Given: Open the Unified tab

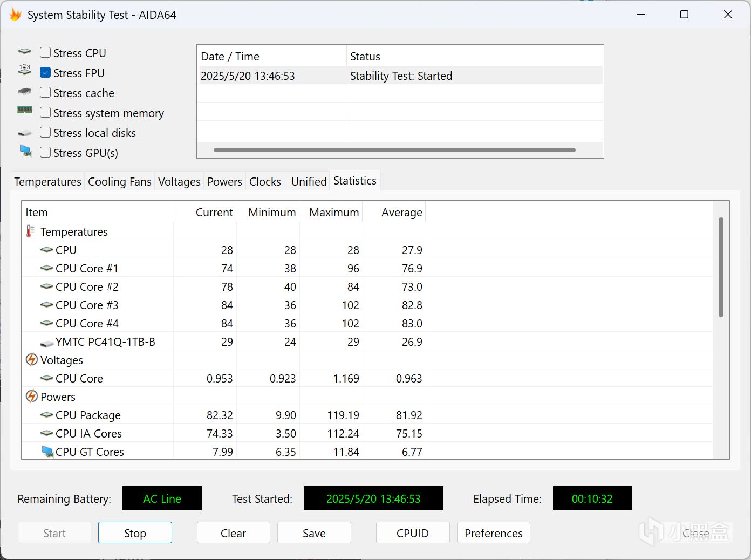Looking at the screenshot, I should (309, 181).
